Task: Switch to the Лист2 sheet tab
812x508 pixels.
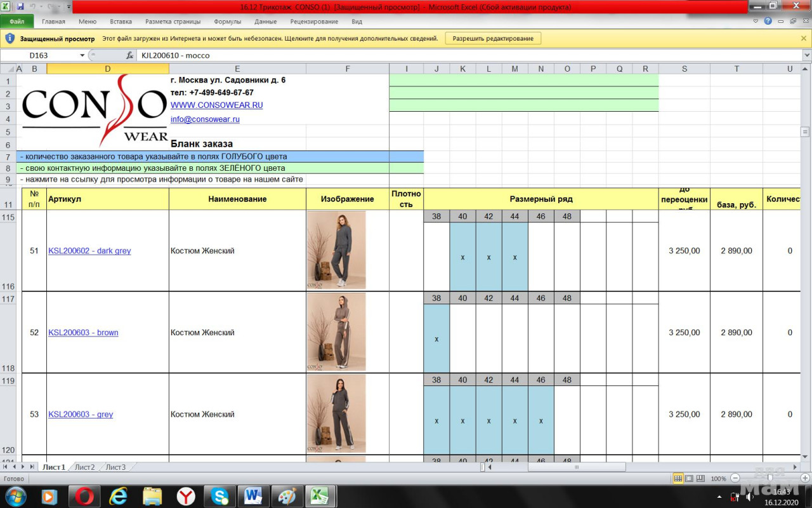Action: pos(84,467)
